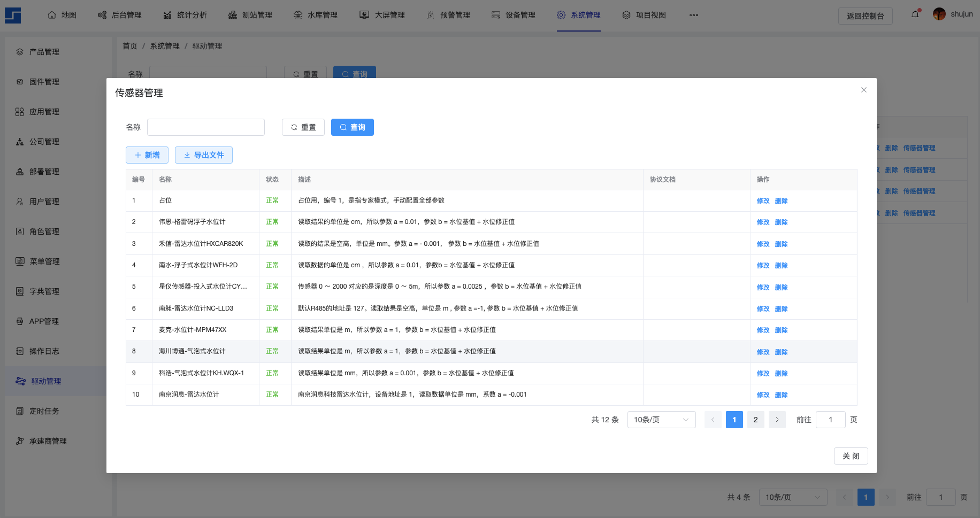Expand the 10条/页 page size dropdown in dialog
Screen dimensions: 980x518
pos(661,420)
